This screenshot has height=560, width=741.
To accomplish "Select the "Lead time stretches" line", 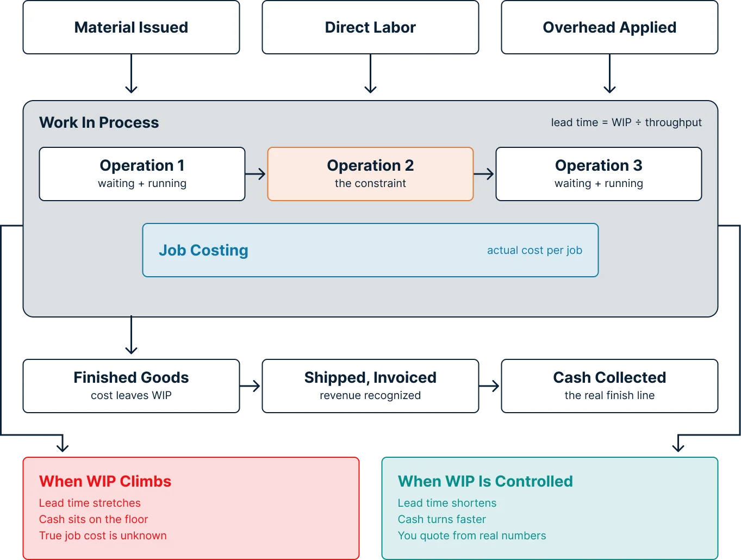I will tap(90, 503).
